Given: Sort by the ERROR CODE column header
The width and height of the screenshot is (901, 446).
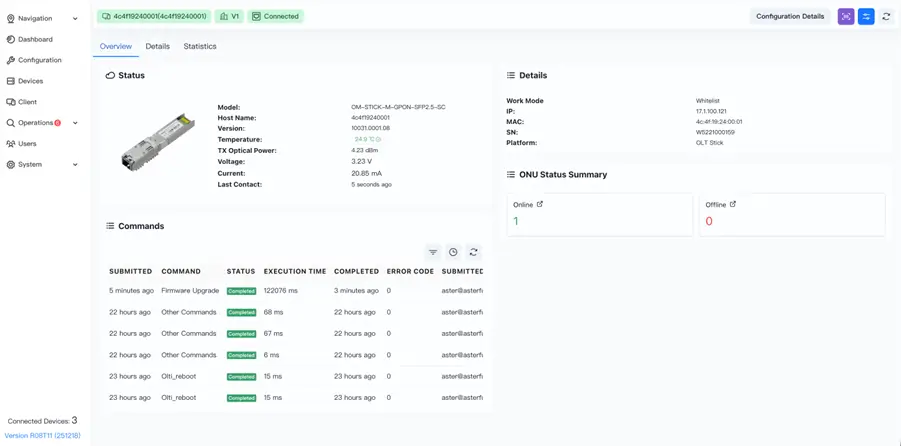Looking at the screenshot, I should 410,271.
